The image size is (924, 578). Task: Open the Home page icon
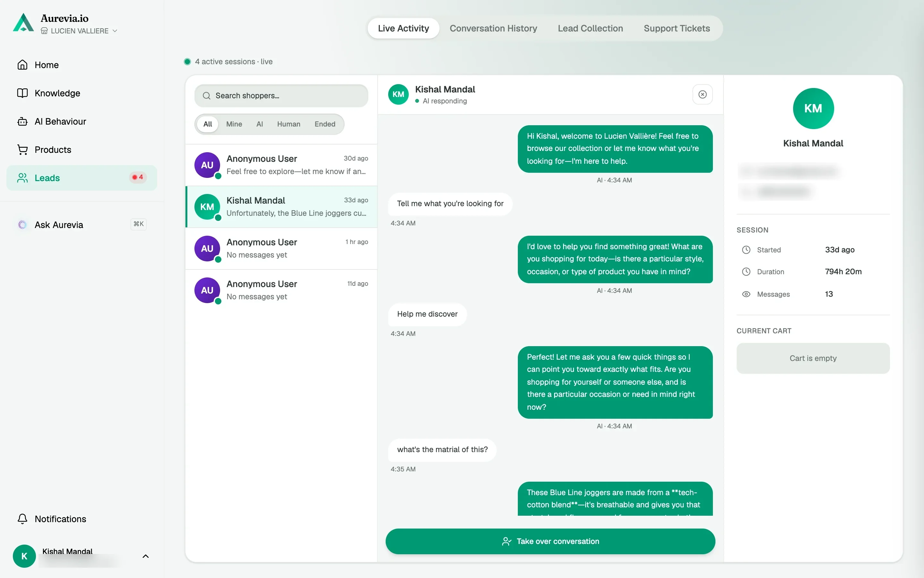pos(22,65)
